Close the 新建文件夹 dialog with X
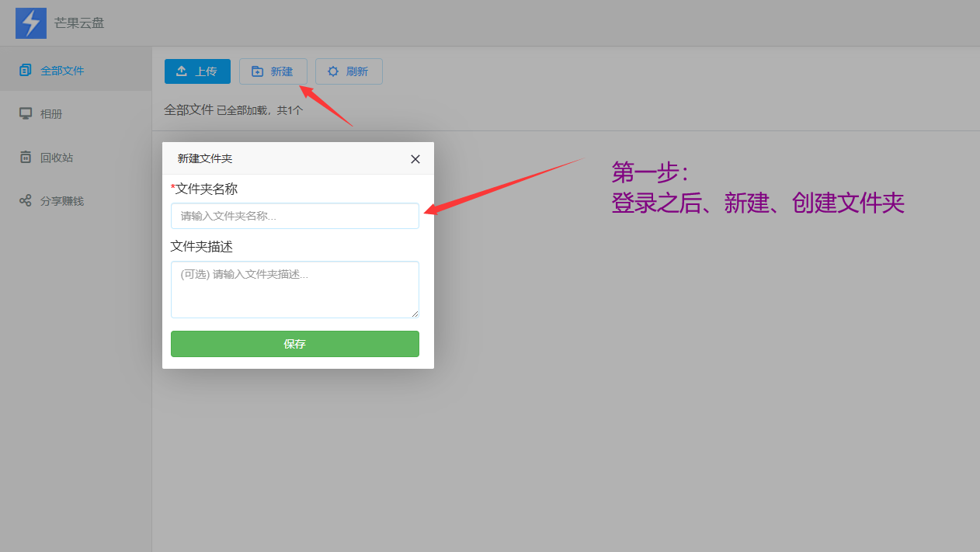The height and width of the screenshot is (552, 980). pyautogui.click(x=415, y=159)
